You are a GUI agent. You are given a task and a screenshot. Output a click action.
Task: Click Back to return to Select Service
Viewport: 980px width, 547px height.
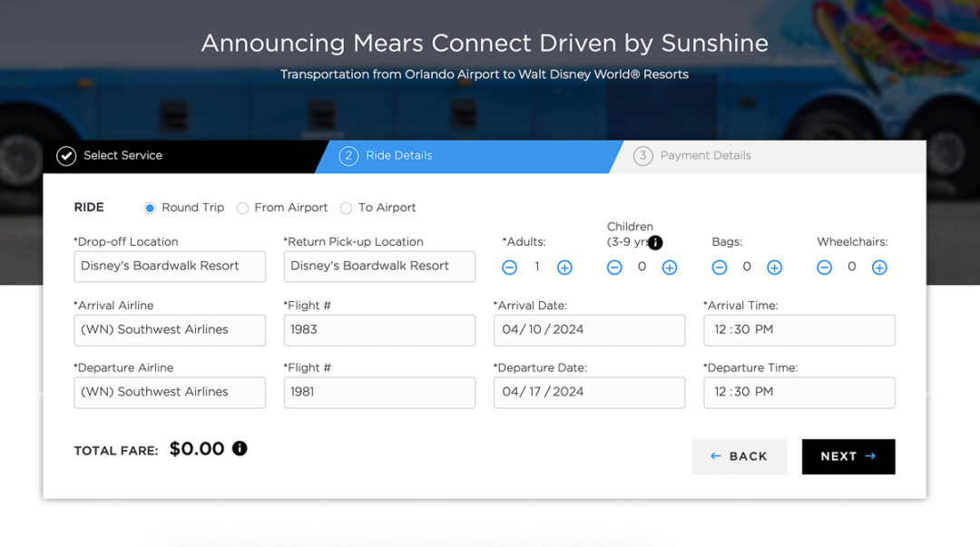[740, 456]
